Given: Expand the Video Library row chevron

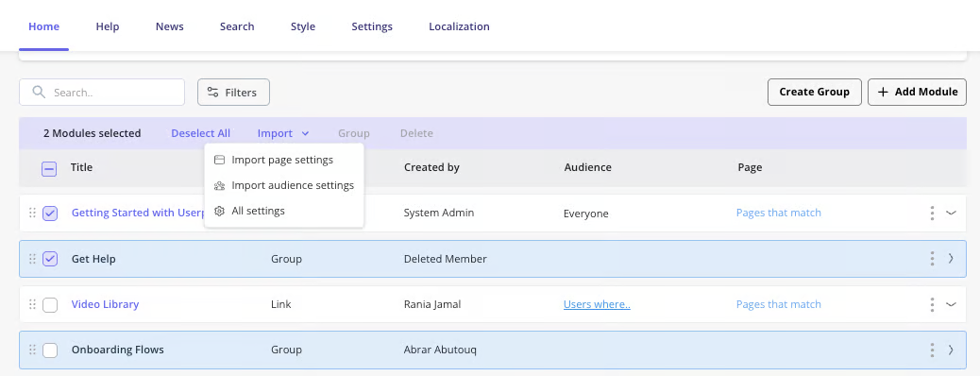Looking at the screenshot, I should click(951, 304).
